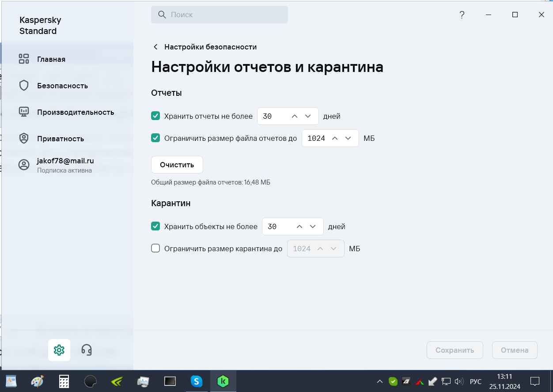Toggle Ограничить размер файла отчетов checkbox

pos(155,138)
